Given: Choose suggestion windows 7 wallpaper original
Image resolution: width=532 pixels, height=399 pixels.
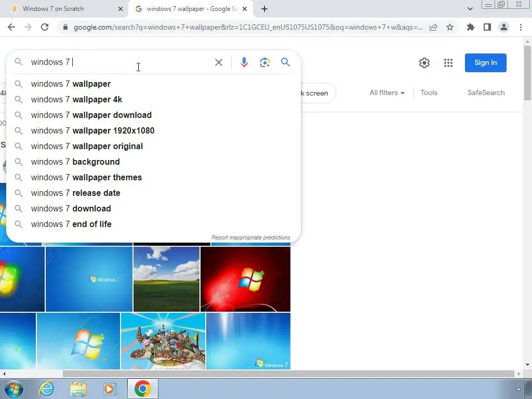Looking at the screenshot, I should [x=153, y=146].
